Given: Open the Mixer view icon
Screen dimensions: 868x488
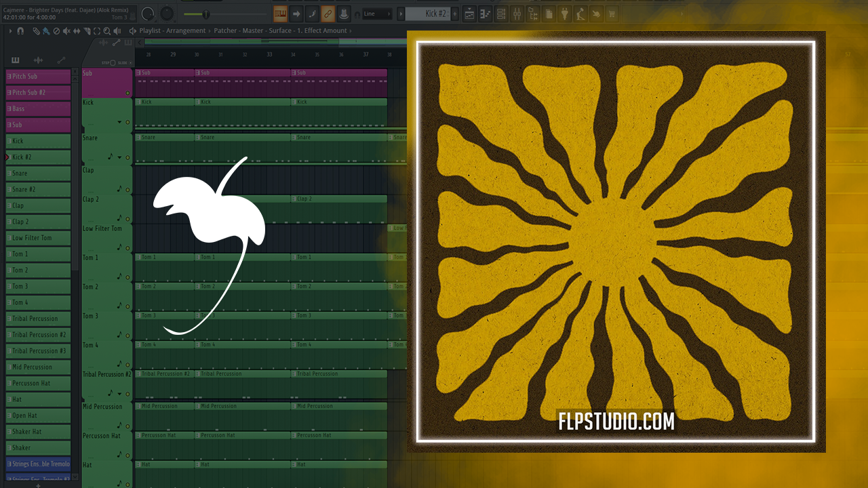Looking at the screenshot, I should click(x=517, y=14).
